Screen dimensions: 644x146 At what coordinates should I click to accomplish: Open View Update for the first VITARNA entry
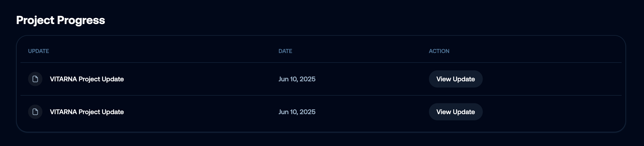456,79
